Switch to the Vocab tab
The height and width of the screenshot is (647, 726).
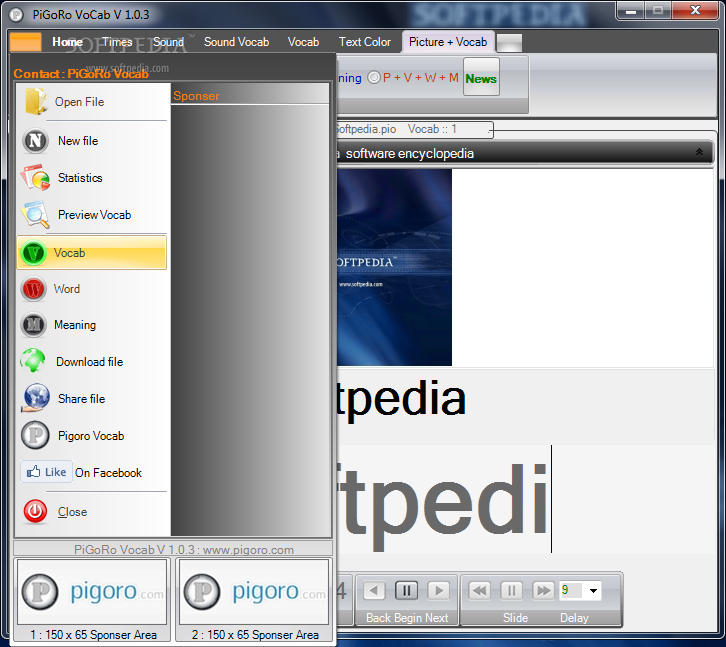click(303, 42)
